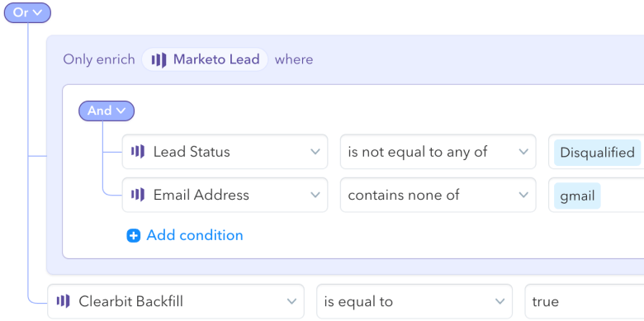
Task: Select the Marketo Lead object pill
Action: click(205, 59)
